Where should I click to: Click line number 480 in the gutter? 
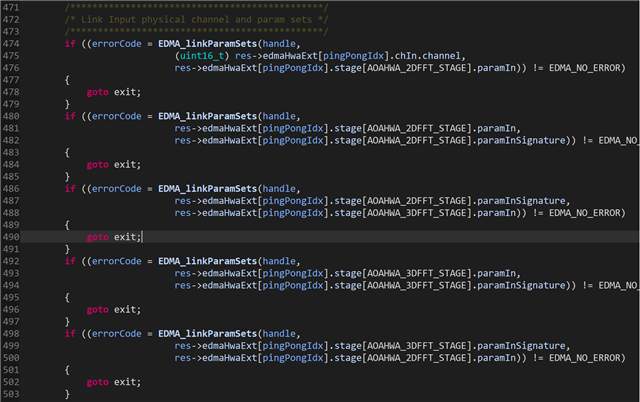pyautogui.click(x=11, y=116)
